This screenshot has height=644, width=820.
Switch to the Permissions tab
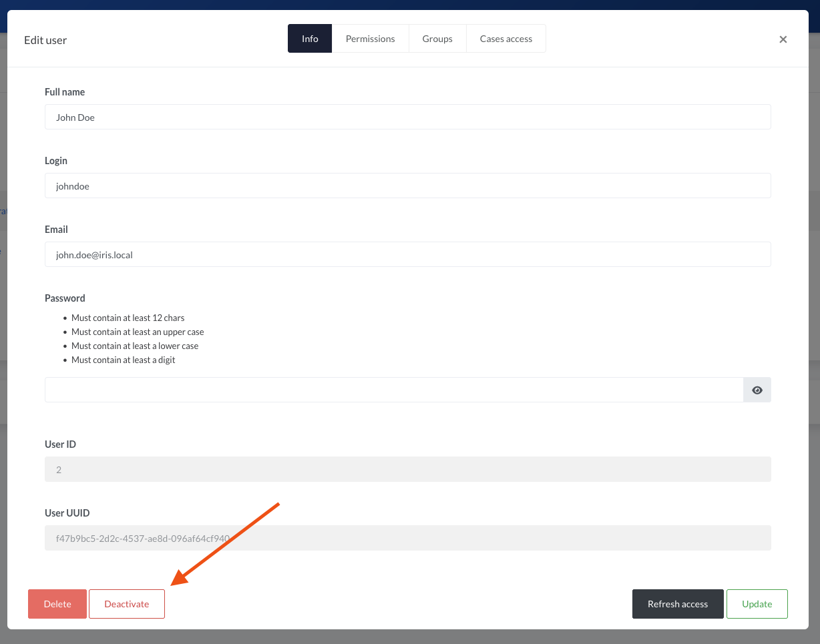click(370, 38)
